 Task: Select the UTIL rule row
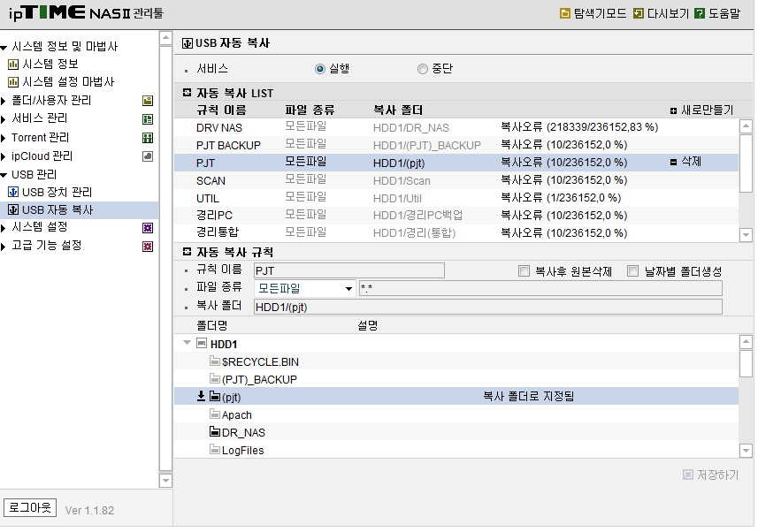[x=456, y=198]
